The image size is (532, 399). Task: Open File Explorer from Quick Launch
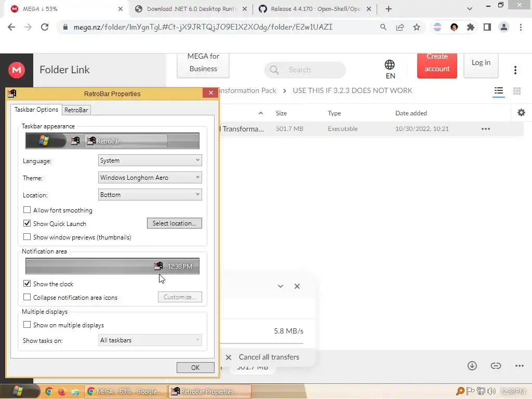pos(75,392)
